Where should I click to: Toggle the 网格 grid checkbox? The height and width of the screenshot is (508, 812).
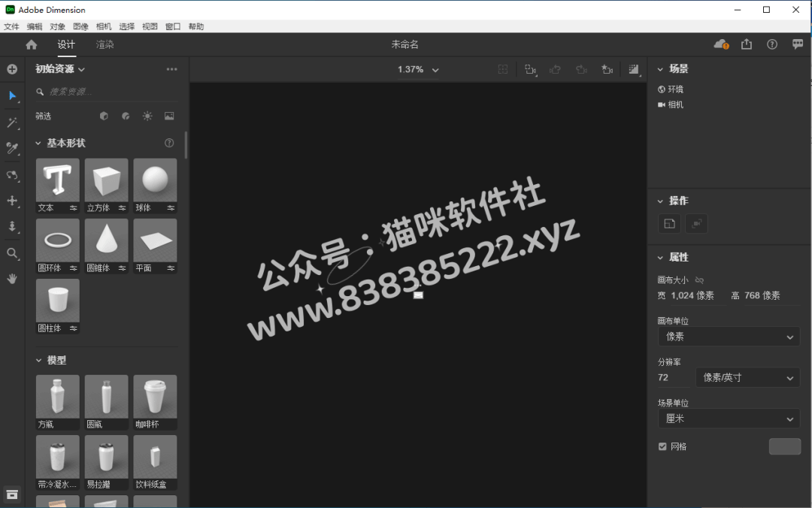click(662, 446)
